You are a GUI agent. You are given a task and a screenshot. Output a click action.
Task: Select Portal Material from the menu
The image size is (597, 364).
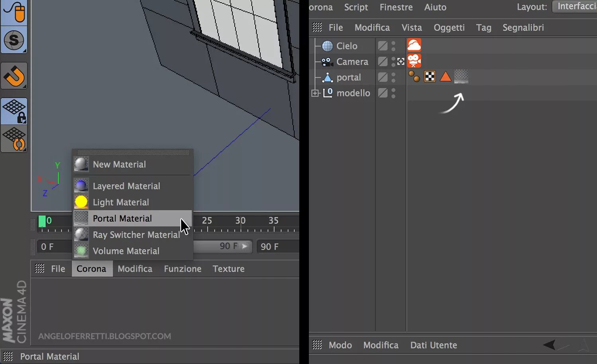122,218
